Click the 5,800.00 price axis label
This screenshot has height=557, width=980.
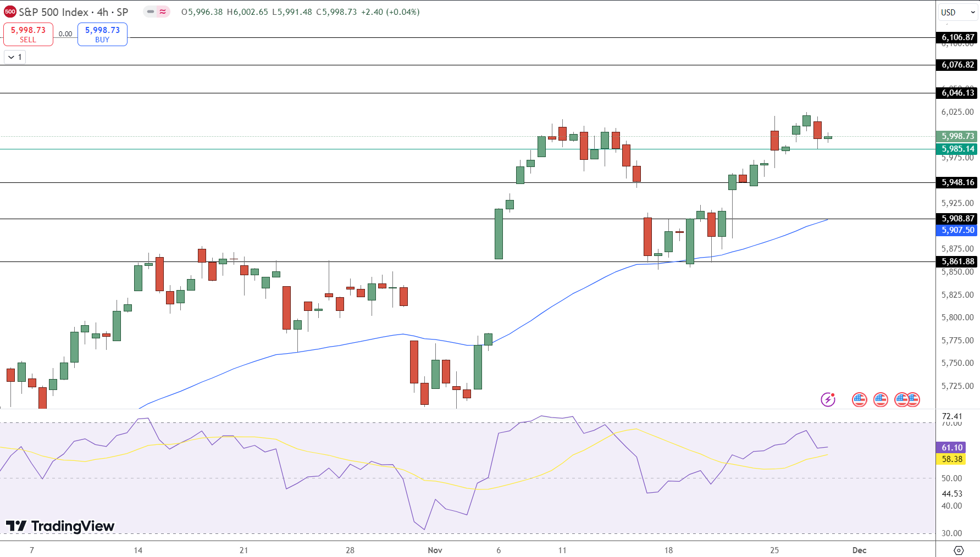957,318
